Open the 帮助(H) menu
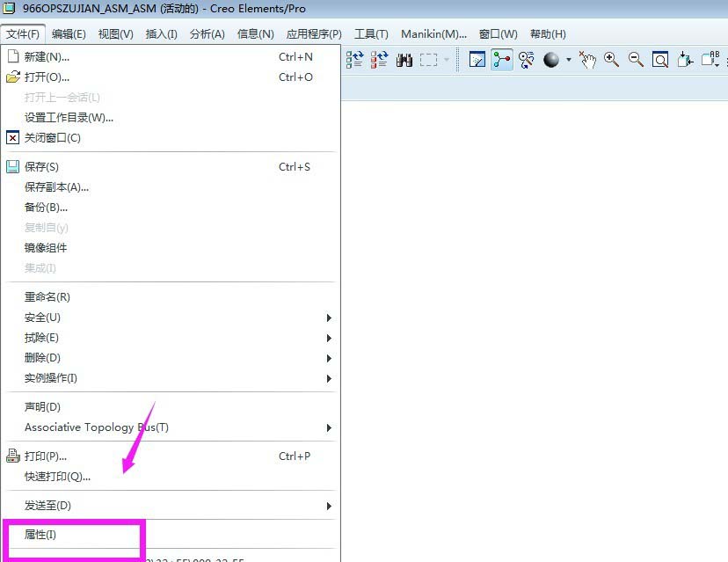Screen dimensions: 728x562 tap(548, 34)
